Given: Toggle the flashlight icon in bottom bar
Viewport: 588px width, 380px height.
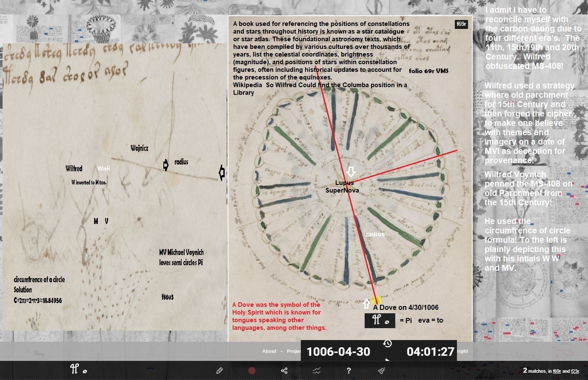Looking at the screenshot, I should [382, 371].
